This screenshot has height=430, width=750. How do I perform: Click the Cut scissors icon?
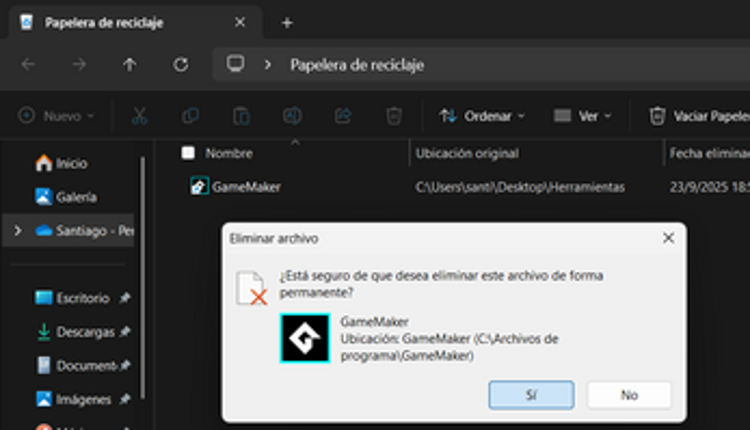click(139, 116)
